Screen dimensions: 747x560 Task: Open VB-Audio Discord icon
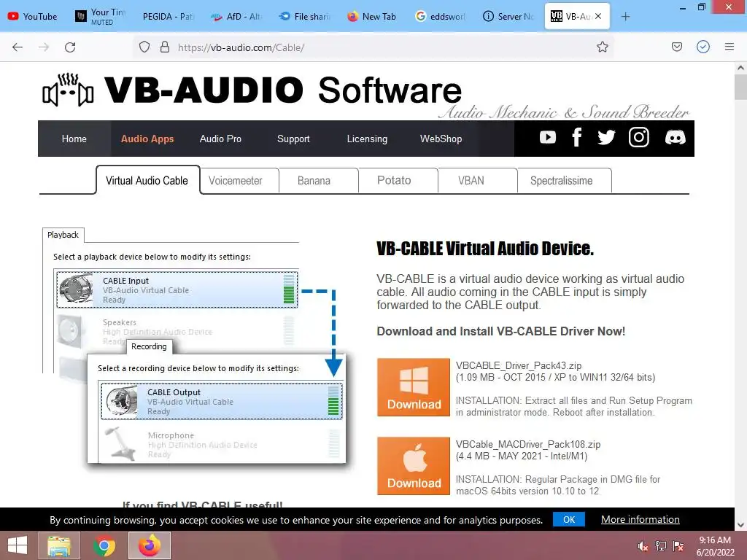click(675, 138)
